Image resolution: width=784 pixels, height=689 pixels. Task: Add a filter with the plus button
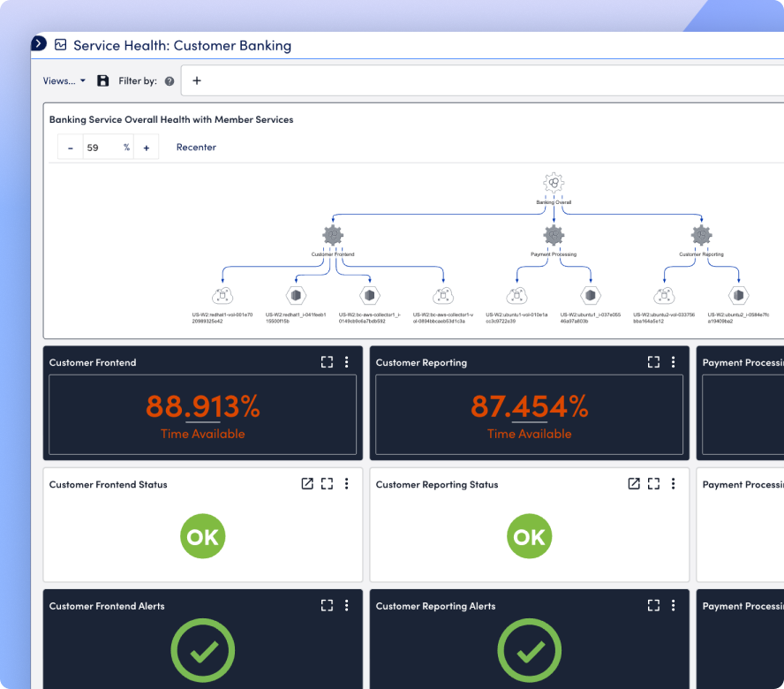(x=197, y=80)
